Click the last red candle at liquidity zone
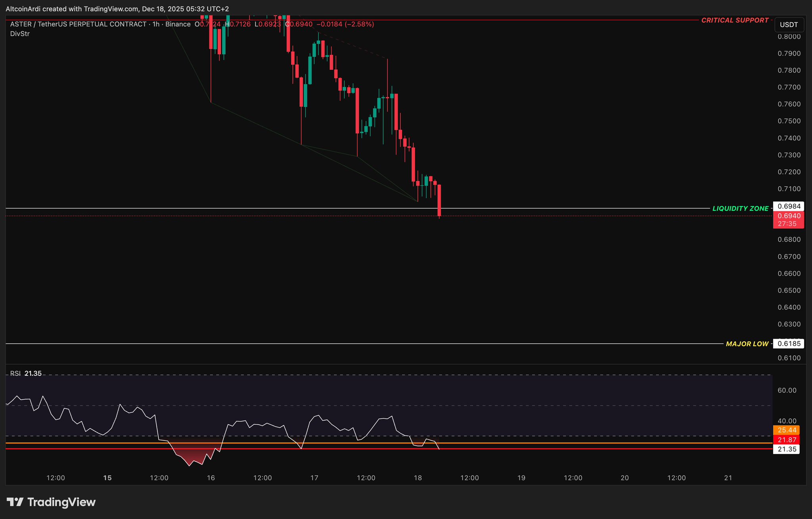 coord(439,200)
